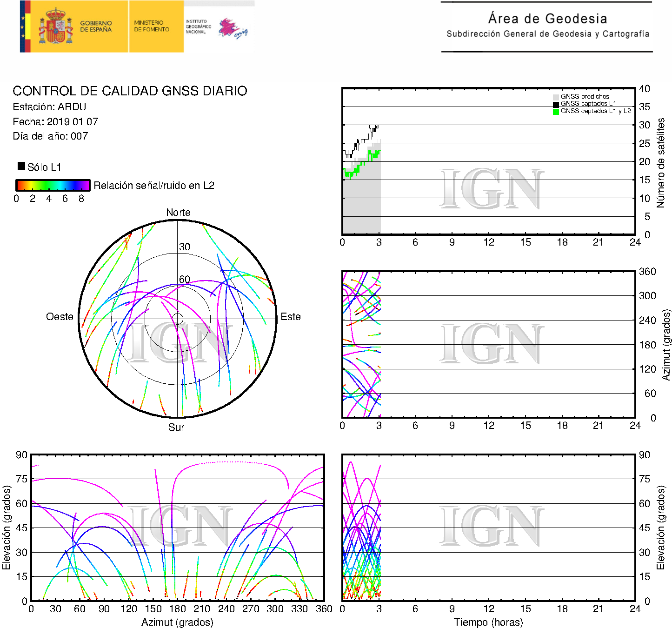Viewport: 672px width, 628px height.
Task: Click the green GNSS captados L1 y L2 square
Action: pyautogui.click(x=556, y=111)
